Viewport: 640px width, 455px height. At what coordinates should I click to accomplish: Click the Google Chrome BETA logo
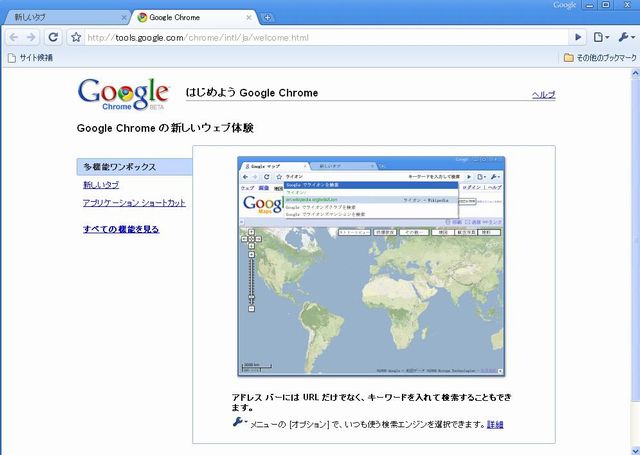[123, 94]
